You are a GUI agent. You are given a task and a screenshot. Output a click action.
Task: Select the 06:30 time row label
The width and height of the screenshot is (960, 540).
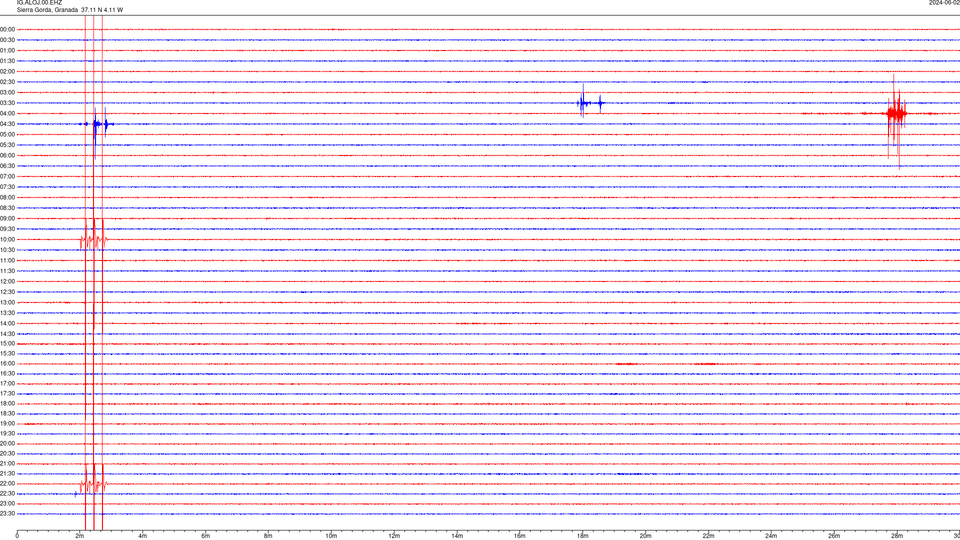8,166
